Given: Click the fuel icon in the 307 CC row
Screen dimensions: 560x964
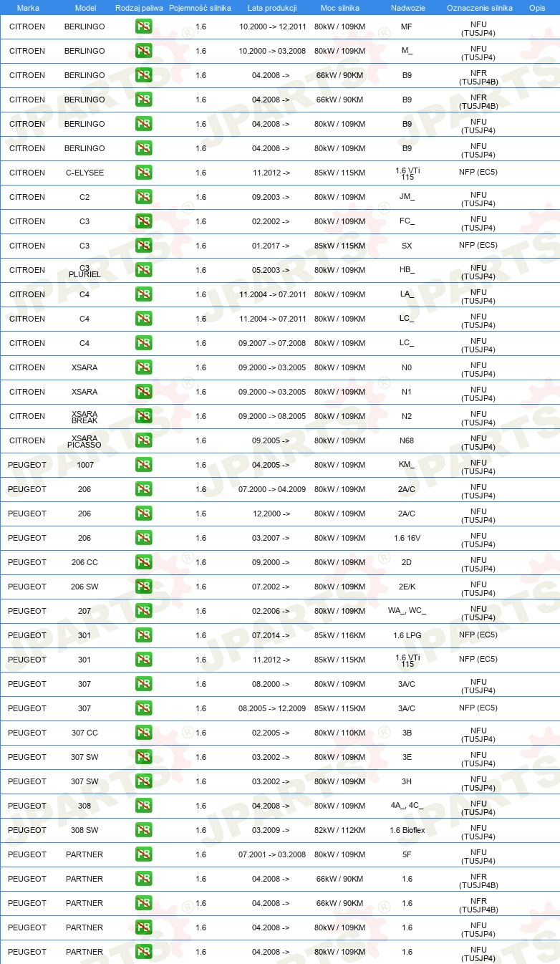Looking at the screenshot, I should coord(143,733).
